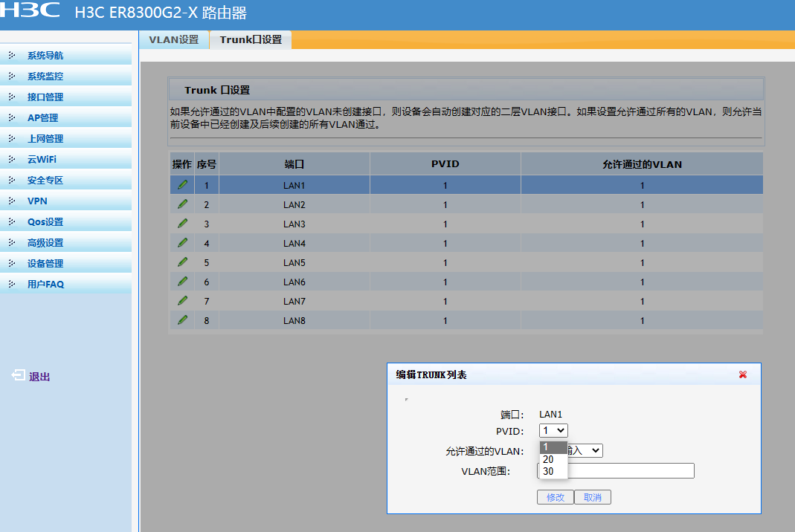Open the 允许通过的VLAN dropdown

[x=585, y=450]
